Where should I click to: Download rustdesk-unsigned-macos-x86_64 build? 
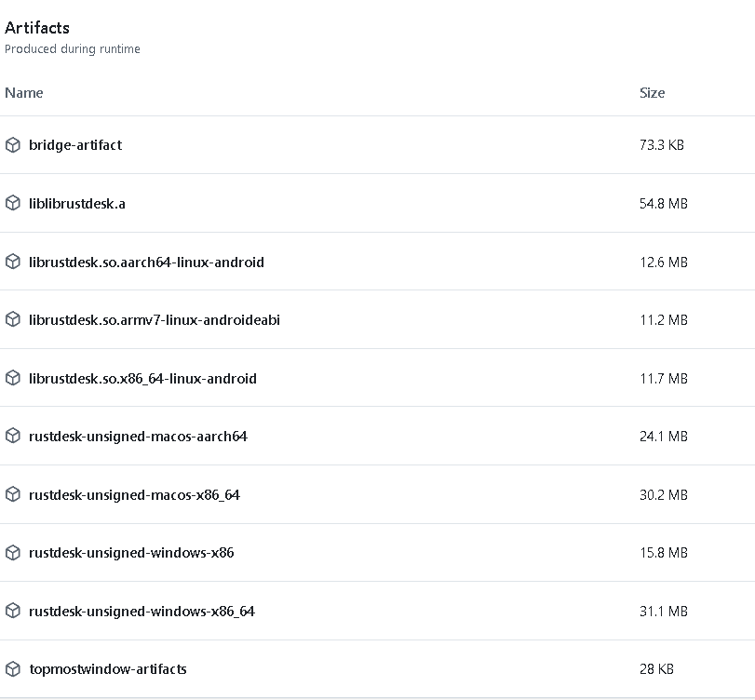click(134, 494)
